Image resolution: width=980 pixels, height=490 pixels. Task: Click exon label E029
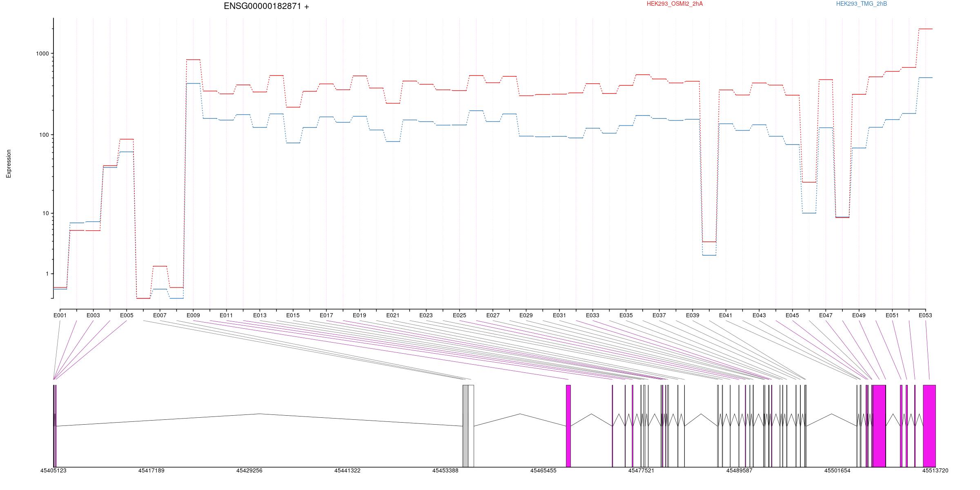pyautogui.click(x=526, y=315)
